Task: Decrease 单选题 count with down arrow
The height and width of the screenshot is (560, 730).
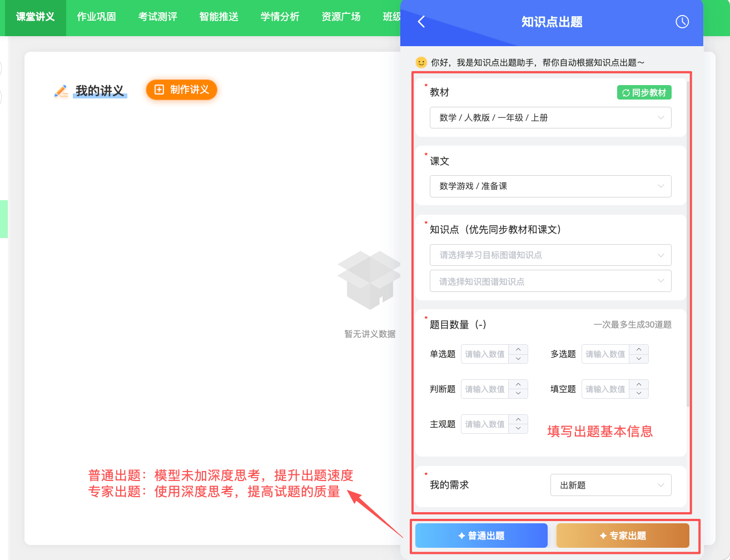Action: click(x=518, y=359)
